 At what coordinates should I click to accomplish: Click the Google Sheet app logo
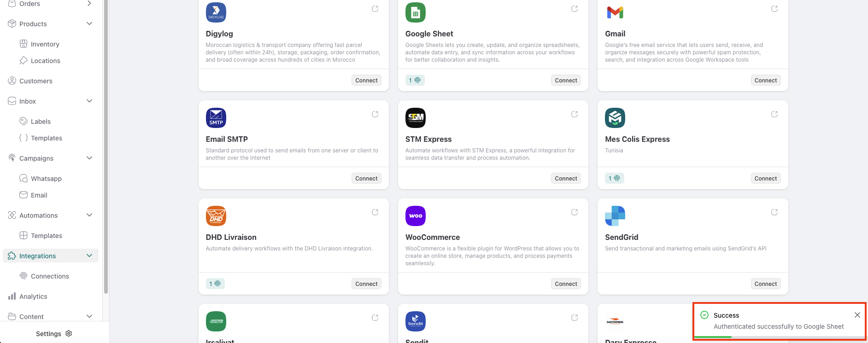[x=415, y=12]
